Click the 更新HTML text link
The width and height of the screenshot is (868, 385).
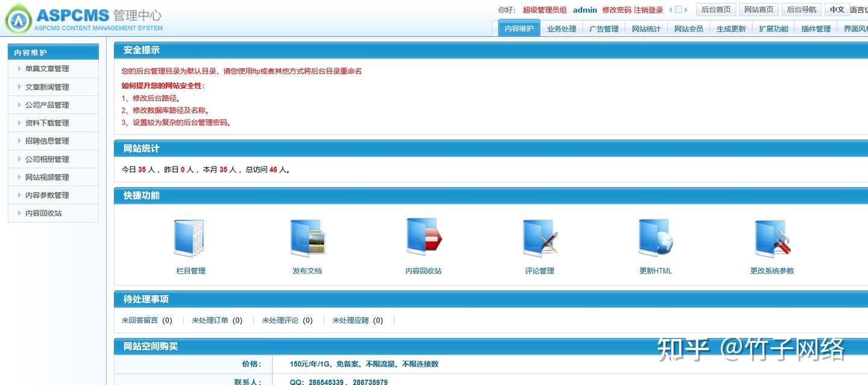(656, 271)
